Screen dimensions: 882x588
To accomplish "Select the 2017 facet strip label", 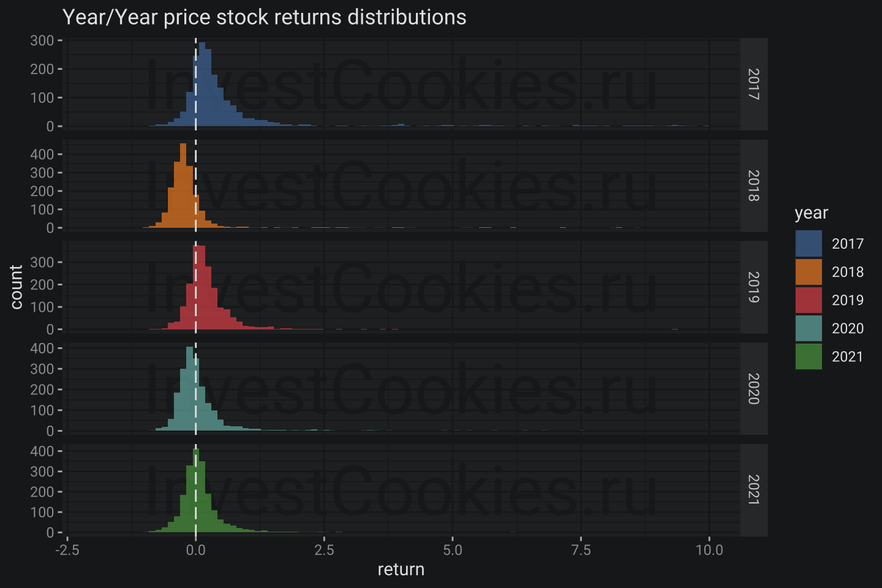I will coord(753,84).
